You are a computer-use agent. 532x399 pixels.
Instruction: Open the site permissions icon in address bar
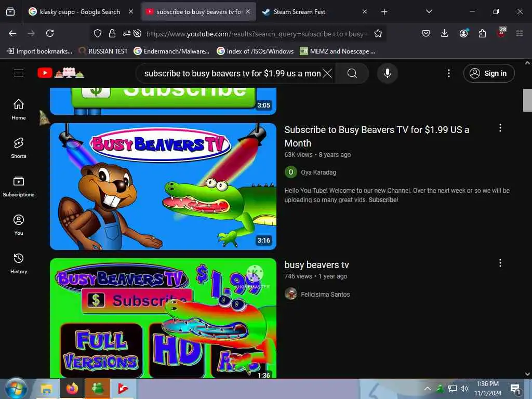127,33
